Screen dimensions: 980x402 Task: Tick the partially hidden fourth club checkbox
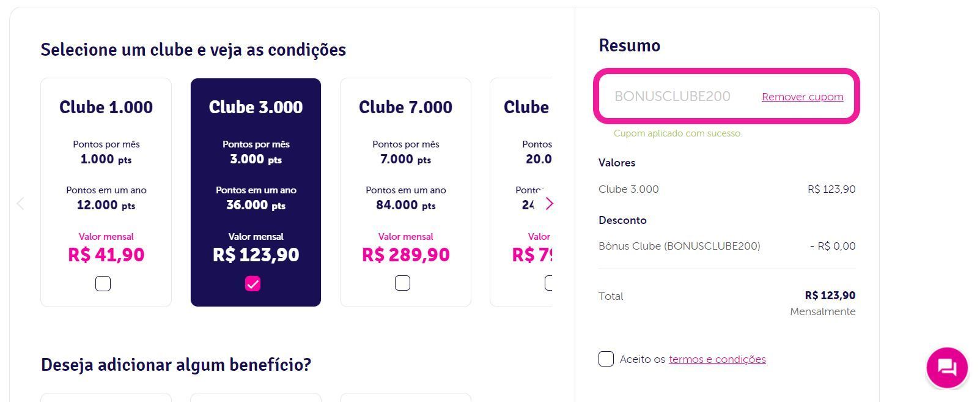click(548, 283)
